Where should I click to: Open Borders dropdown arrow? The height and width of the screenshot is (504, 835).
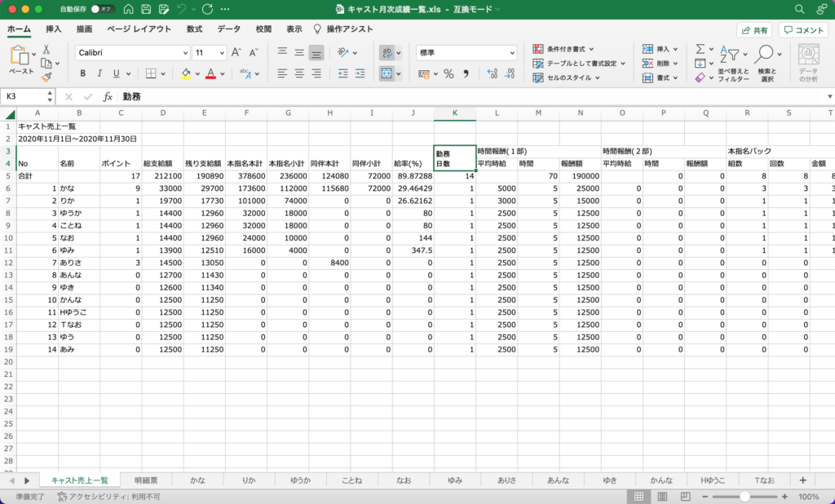tap(163, 74)
